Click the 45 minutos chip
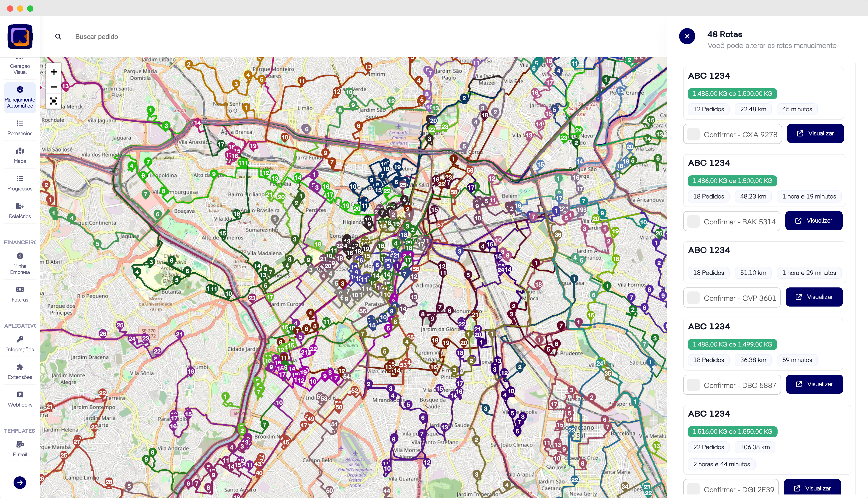This screenshot has height=498, width=868. coord(797,109)
